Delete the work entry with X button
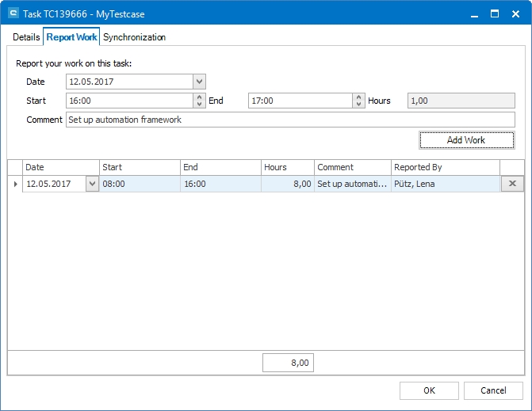Viewport: 532px width, 411px height. (x=512, y=184)
